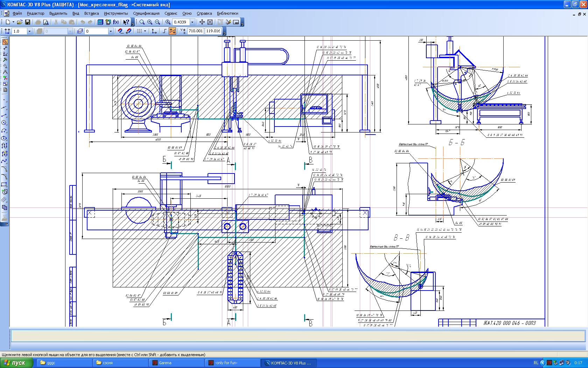The image size is (588, 368).
Task: Toggle the Geometry panel switch button
Action: point(5,42)
